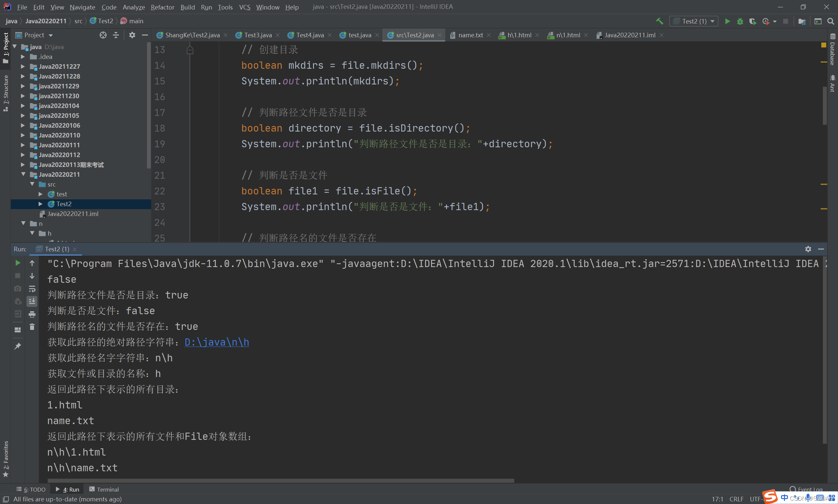Open Project panel settings gear
Image resolution: width=838 pixels, height=504 pixels.
(132, 35)
